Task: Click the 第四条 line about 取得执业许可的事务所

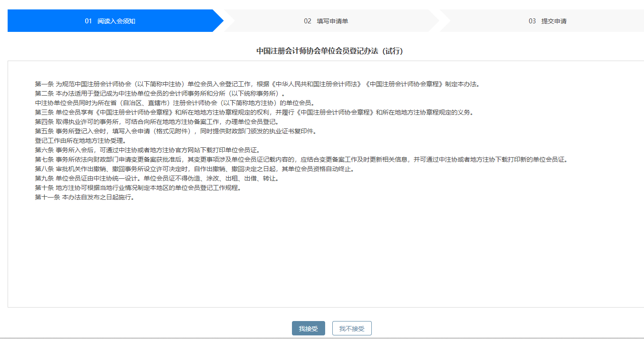Action: pyautogui.click(x=157, y=122)
